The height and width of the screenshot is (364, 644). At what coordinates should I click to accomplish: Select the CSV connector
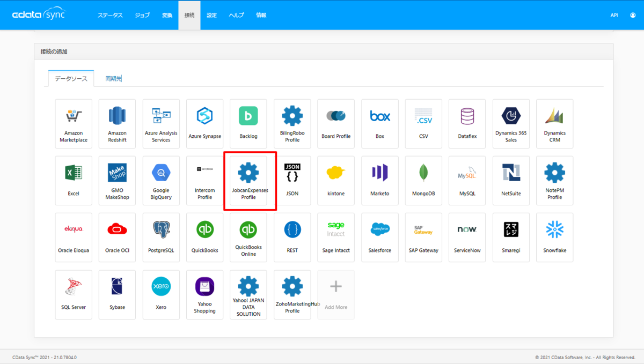point(423,124)
